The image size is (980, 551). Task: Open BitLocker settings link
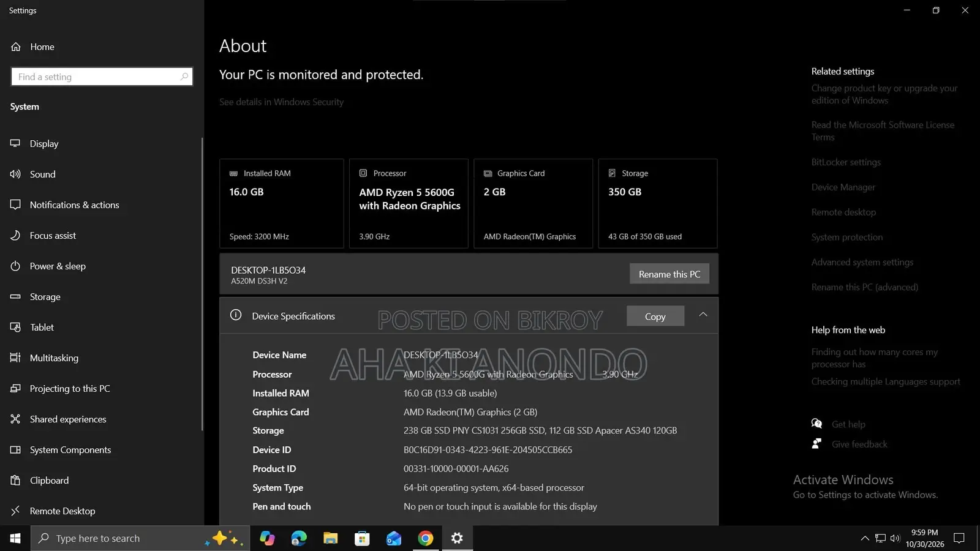pos(846,162)
